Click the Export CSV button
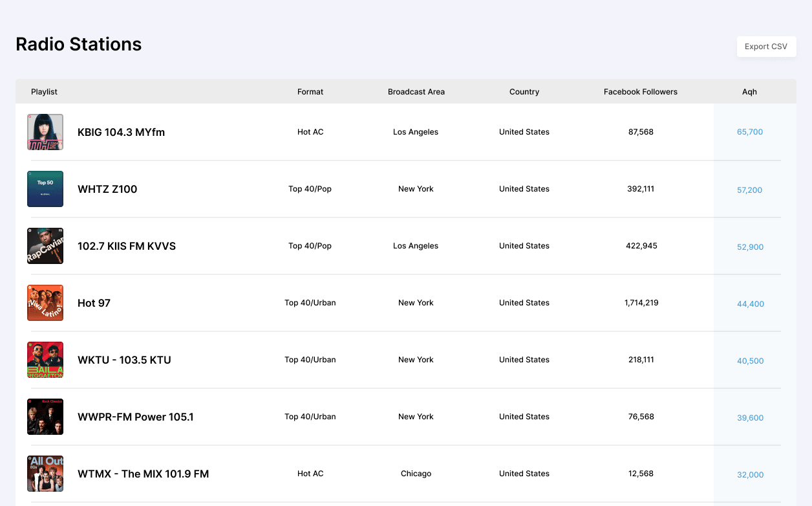The width and height of the screenshot is (812, 506). tap(766, 46)
